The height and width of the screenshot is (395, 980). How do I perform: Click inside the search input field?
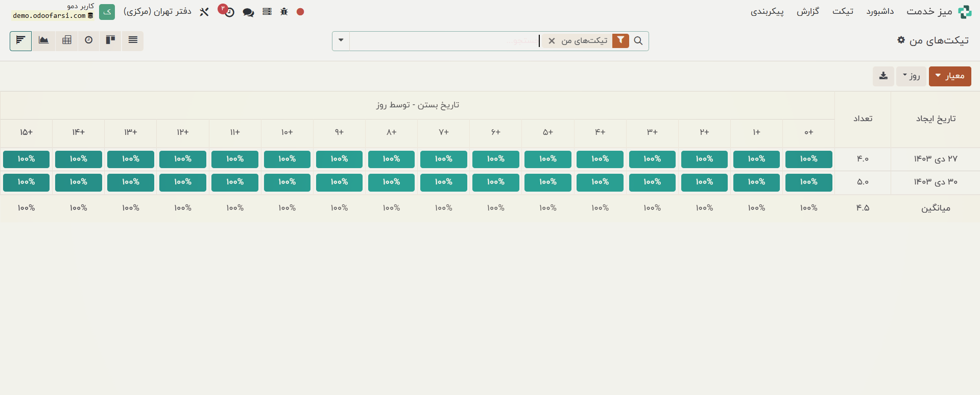click(x=444, y=41)
